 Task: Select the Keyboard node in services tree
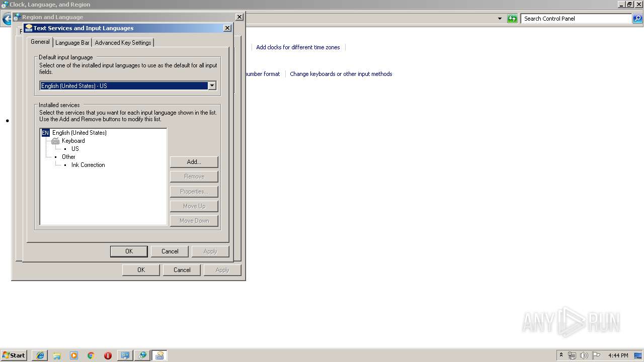73,141
